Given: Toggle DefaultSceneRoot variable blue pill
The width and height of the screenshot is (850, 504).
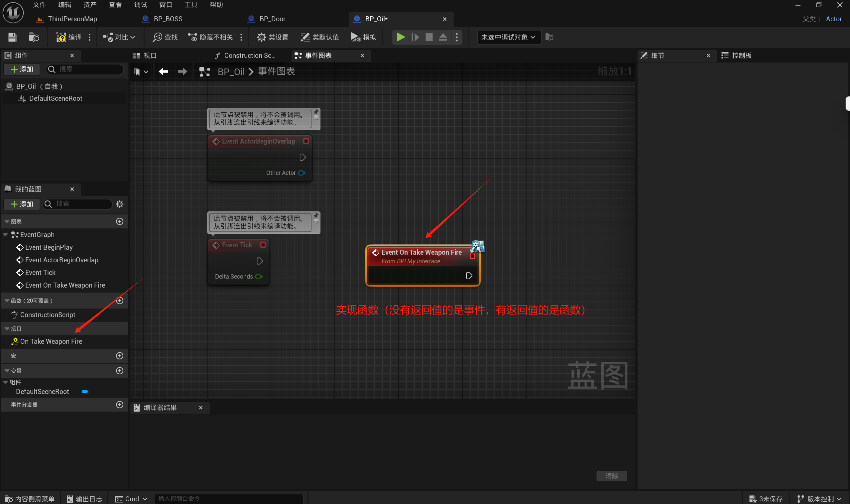Looking at the screenshot, I should tap(85, 392).
